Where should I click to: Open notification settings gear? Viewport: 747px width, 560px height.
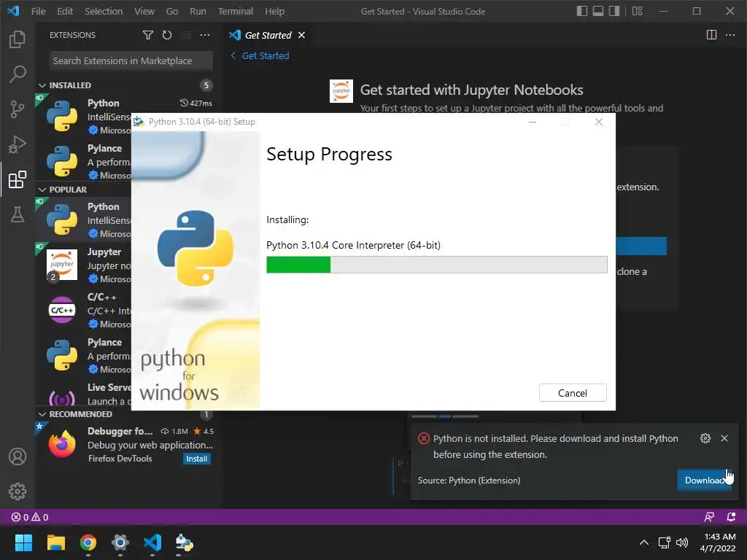coord(705,438)
